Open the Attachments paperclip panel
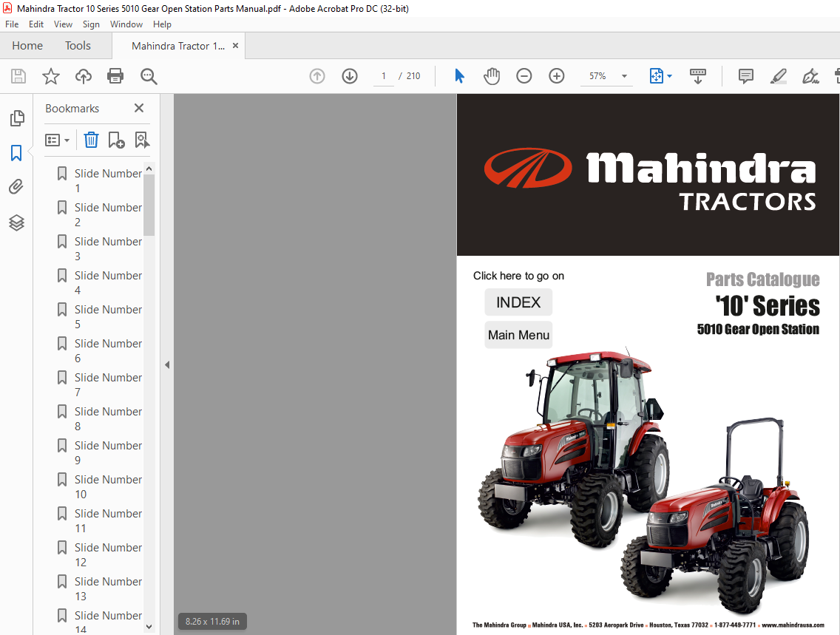 coord(16,187)
